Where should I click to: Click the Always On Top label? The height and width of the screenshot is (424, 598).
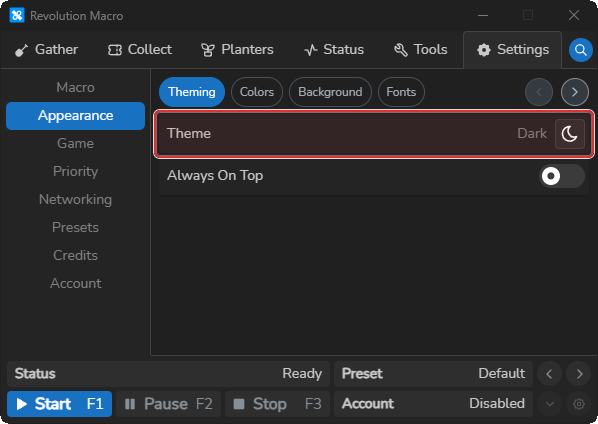point(215,176)
